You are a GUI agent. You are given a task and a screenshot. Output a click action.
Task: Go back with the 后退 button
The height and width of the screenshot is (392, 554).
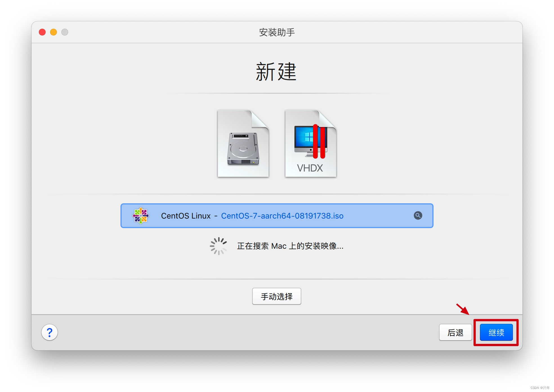[455, 333]
